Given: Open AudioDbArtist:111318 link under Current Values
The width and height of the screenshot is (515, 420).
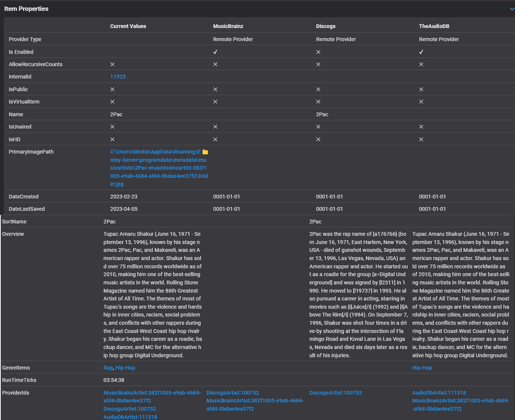Looking at the screenshot, I should 130,417.
